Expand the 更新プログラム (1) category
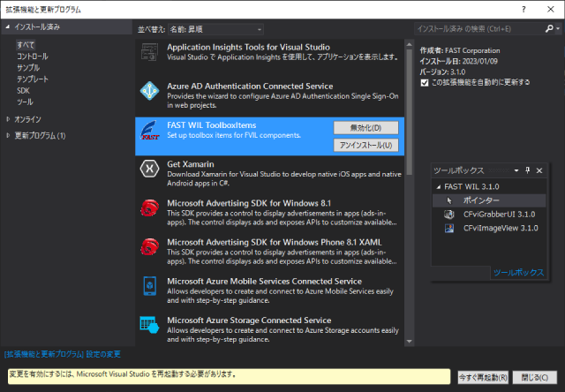The height and width of the screenshot is (392, 565). pyautogui.click(x=8, y=135)
